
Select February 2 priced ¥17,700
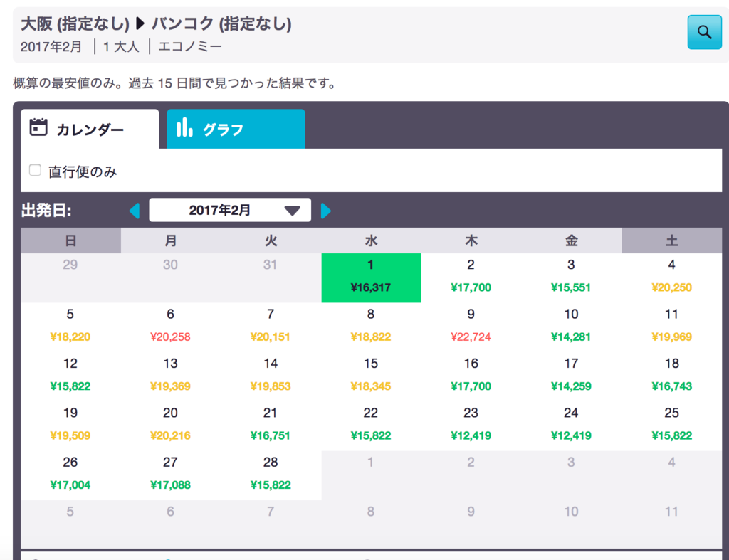[x=471, y=278]
